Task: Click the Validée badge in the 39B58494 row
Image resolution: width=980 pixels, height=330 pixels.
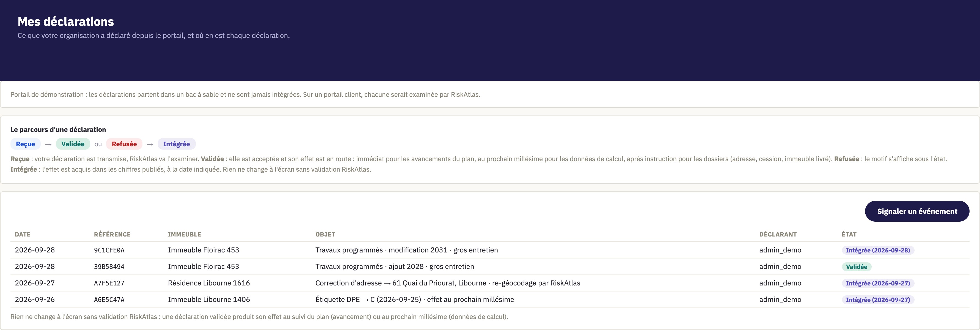Action: (856, 267)
